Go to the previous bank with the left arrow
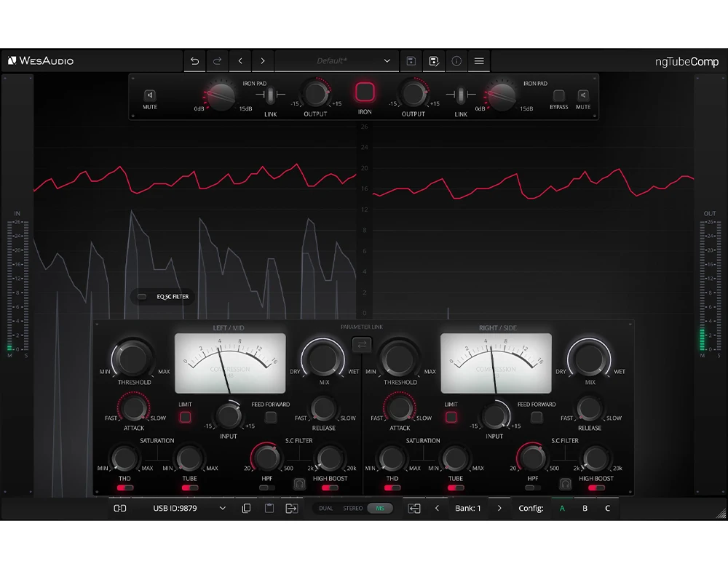Image resolution: width=728 pixels, height=569 pixels. pos(437,508)
